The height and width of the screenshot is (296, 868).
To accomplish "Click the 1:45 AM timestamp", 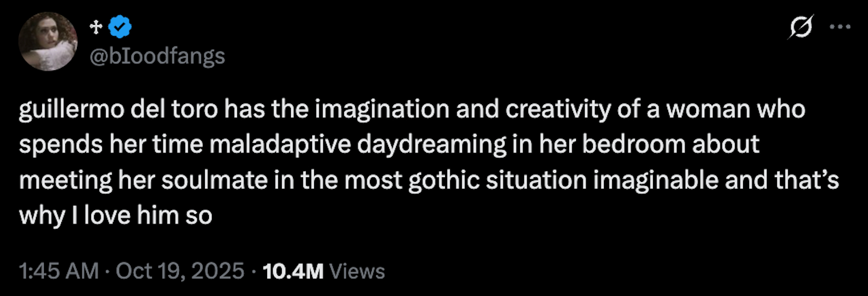I will click(58, 271).
